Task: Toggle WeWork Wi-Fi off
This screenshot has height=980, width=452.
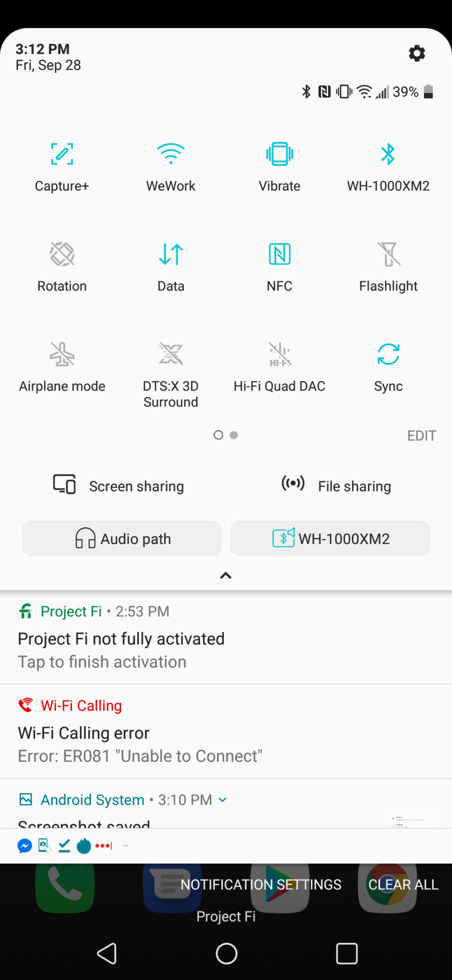Action: 170,154
